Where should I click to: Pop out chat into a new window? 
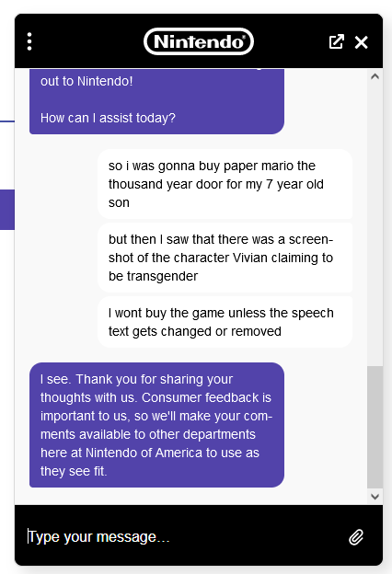tap(336, 41)
